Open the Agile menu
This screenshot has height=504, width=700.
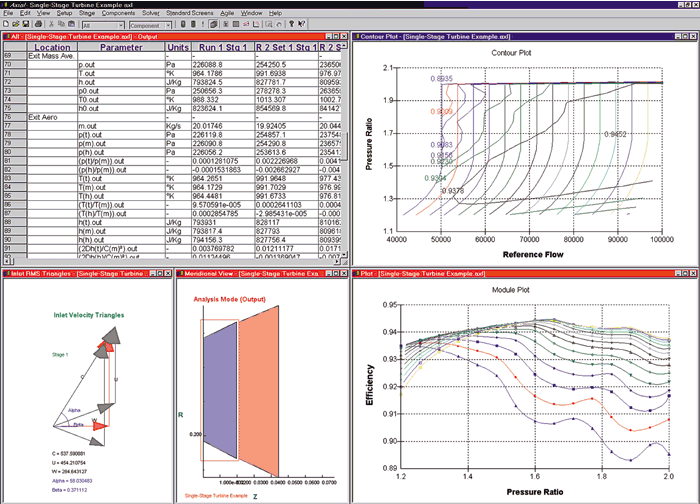227,13
